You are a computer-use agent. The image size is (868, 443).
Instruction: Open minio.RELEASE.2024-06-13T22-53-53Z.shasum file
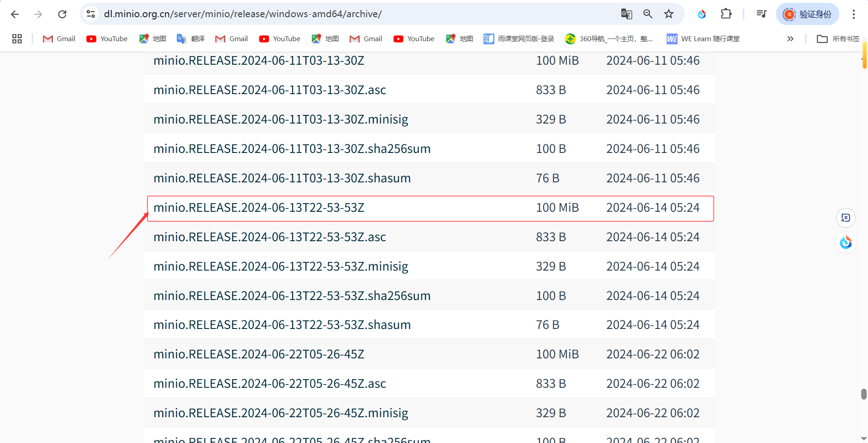282,325
